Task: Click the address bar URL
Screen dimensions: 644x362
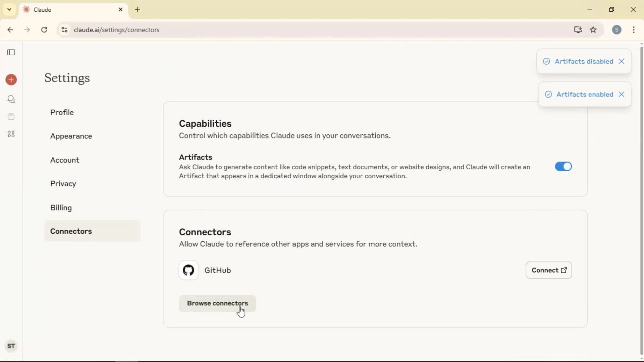Action: point(117,30)
